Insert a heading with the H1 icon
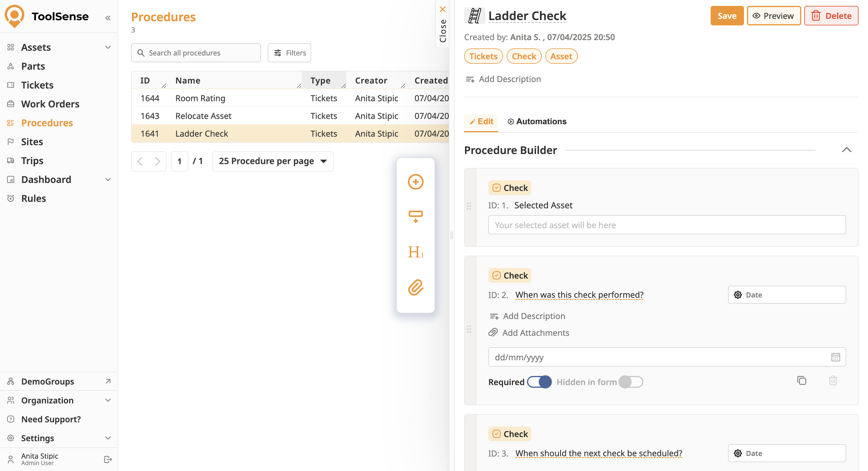Image resolution: width=868 pixels, height=471 pixels. 415,252
